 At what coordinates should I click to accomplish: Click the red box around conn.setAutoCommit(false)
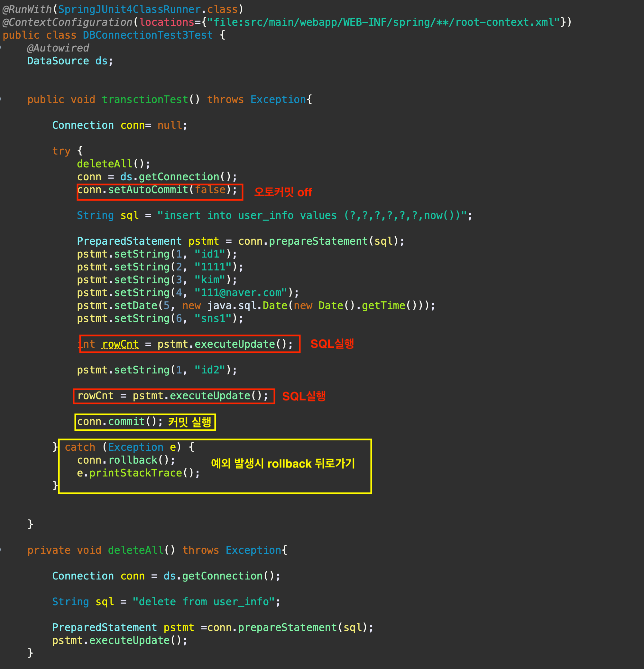tap(160, 192)
